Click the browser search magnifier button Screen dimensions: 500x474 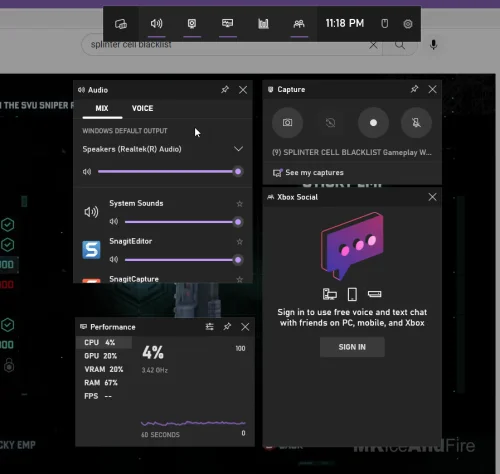pyautogui.click(x=400, y=45)
